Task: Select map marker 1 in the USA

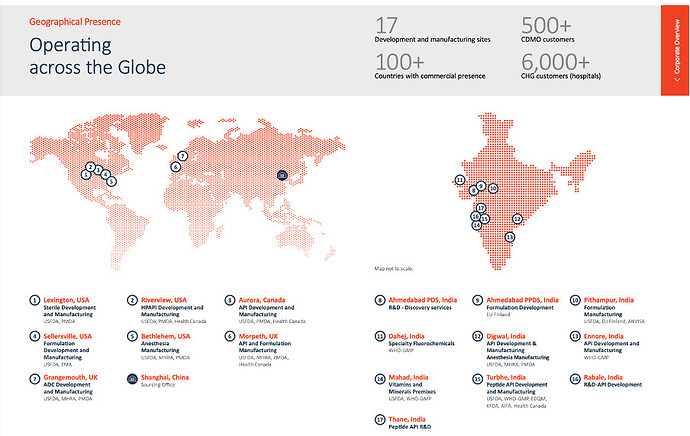Action: pos(86,175)
